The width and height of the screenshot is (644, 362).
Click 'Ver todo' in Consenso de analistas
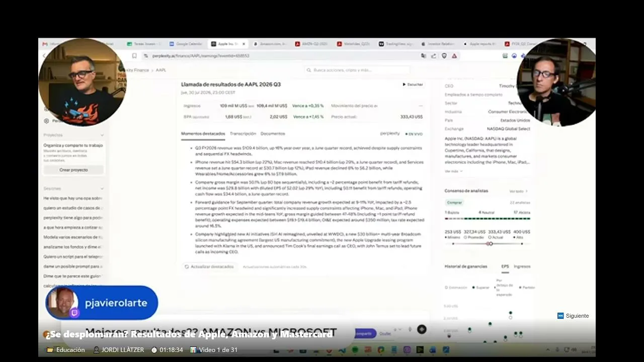[518, 191]
